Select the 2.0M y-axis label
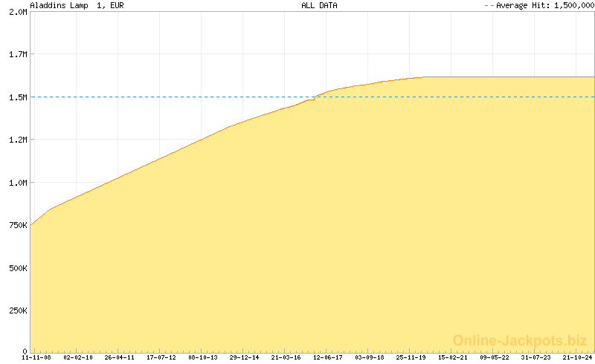This screenshot has width=595, height=364. click(x=16, y=13)
